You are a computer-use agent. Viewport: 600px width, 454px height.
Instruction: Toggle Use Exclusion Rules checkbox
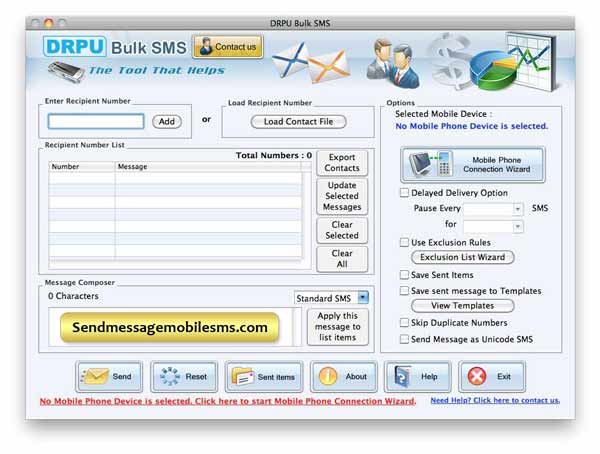tap(404, 242)
